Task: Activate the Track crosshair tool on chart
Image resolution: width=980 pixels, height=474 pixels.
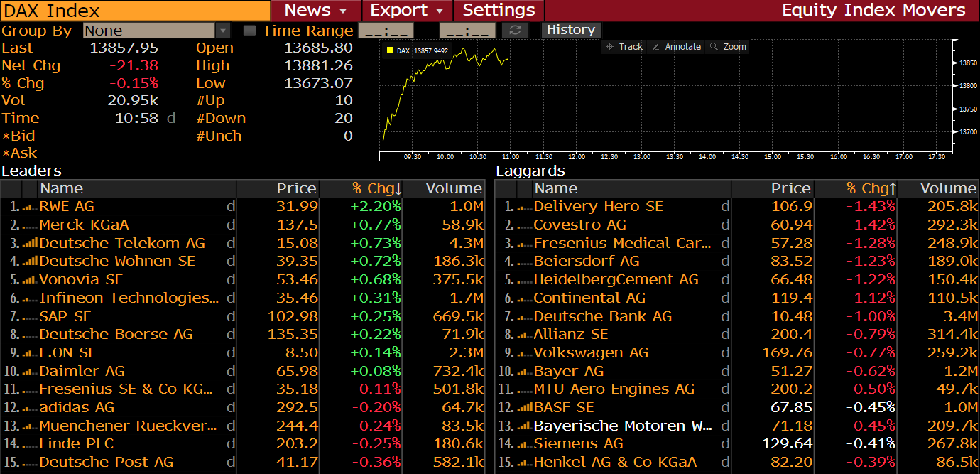Action: click(623, 47)
